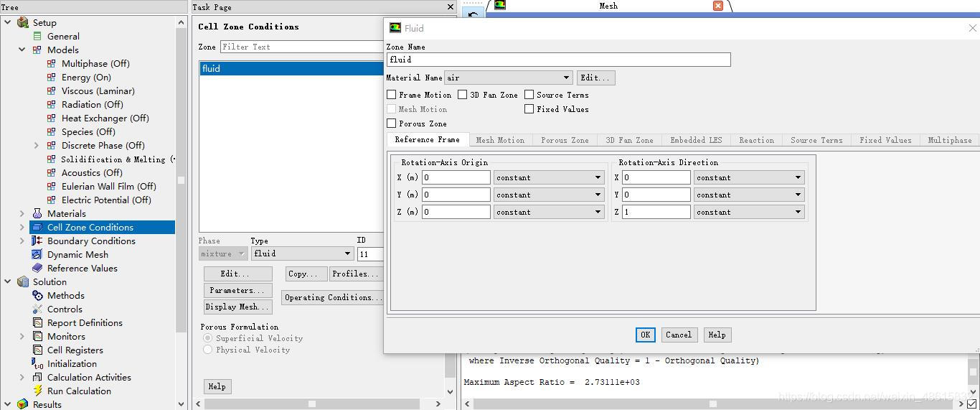Click the Zone Name text field
The height and width of the screenshot is (410, 980).
pyautogui.click(x=558, y=60)
